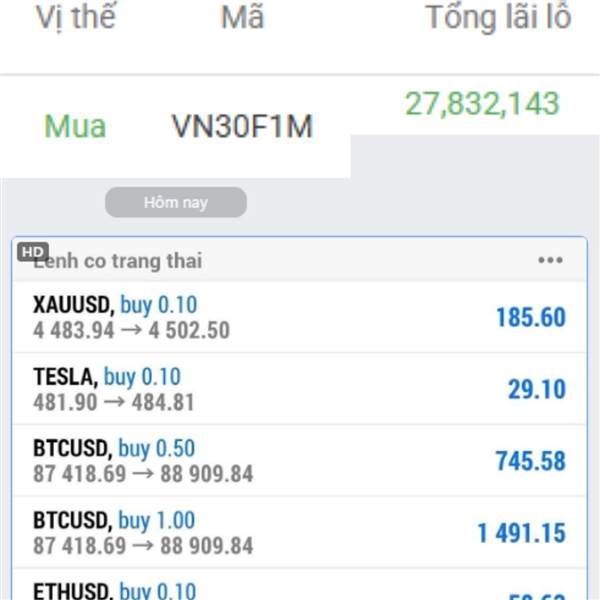Click the TESLA profit 29.10
This screenshot has height=600, width=600.
click(536, 390)
